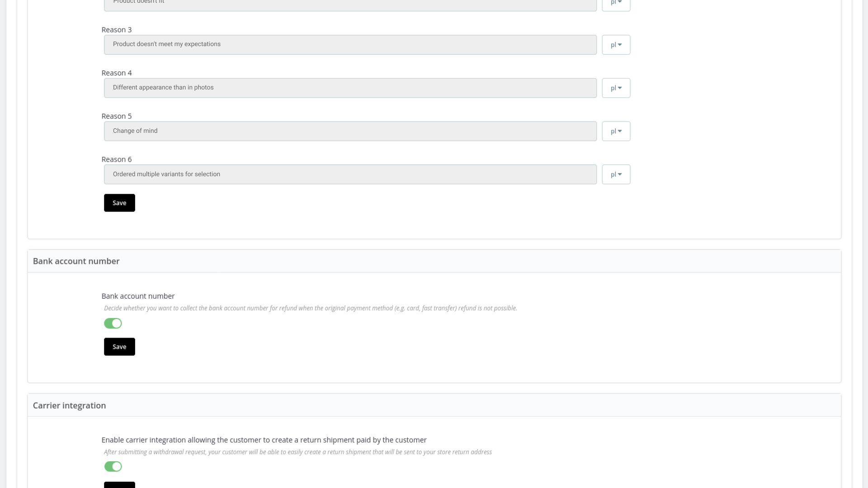Click Save under the carrier integration toggle
868x488 pixels.
119,485
